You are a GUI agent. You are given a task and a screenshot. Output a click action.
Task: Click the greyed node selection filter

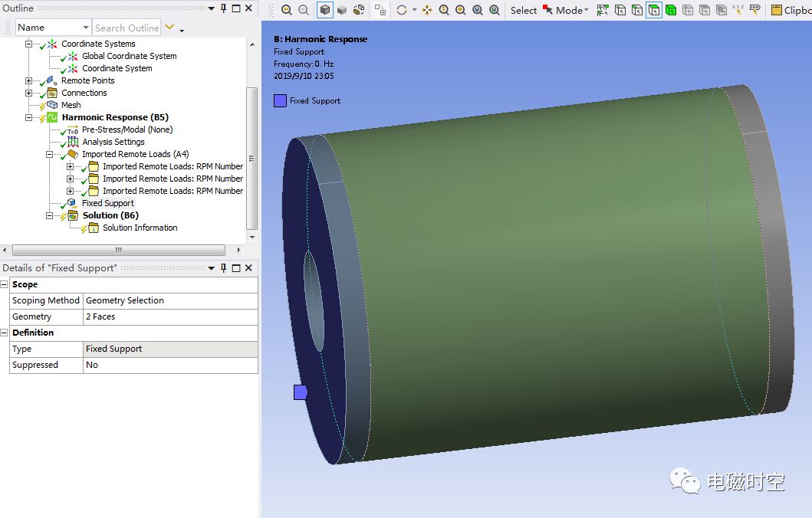pos(688,10)
